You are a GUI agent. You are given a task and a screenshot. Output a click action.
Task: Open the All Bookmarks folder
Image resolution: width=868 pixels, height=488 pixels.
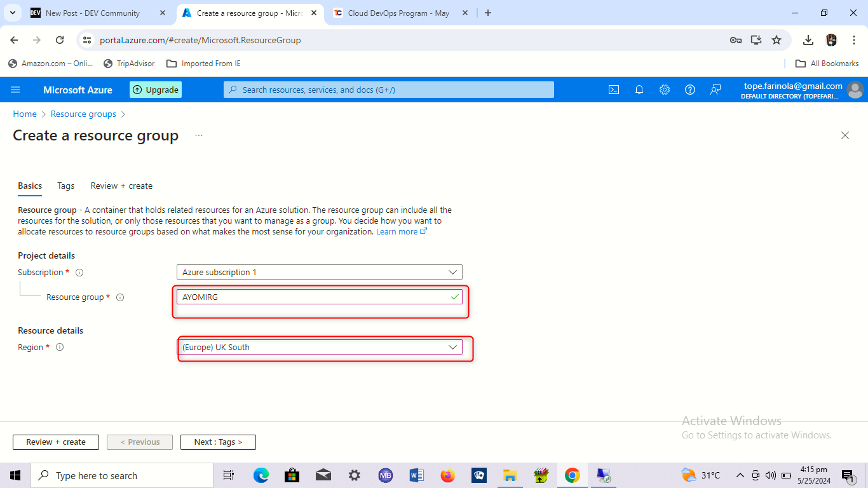pyautogui.click(x=827, y=64)
